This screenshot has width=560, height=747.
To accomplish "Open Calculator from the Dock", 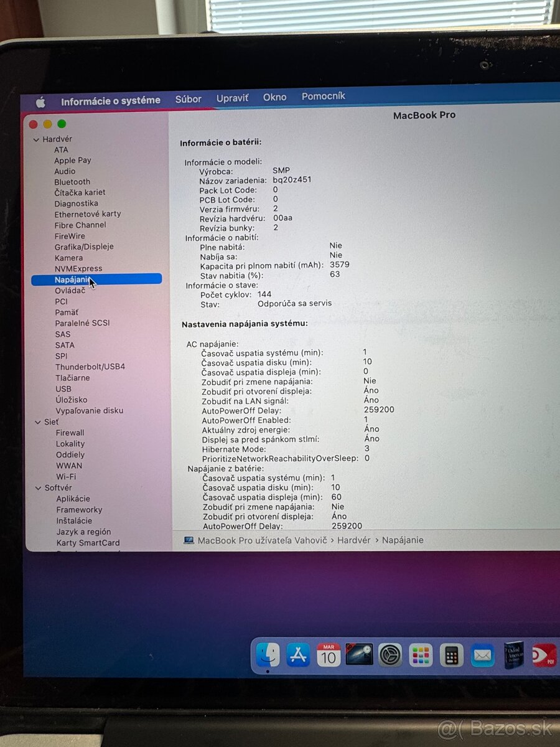I will pyautogui.click(x=452, y=655).
